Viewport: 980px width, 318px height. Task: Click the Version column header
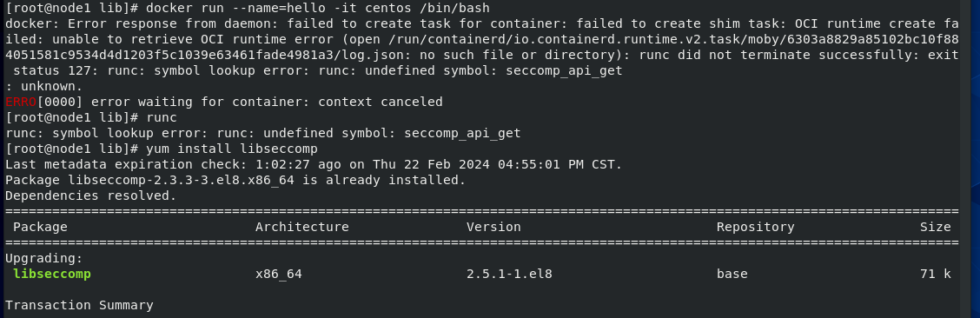[x=493, y=227]
